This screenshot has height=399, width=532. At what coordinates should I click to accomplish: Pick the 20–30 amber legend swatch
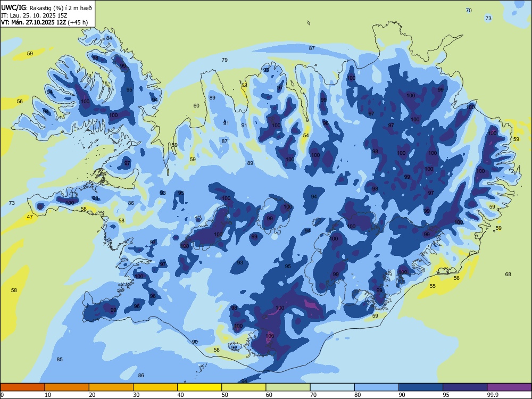tap(111, 387)
